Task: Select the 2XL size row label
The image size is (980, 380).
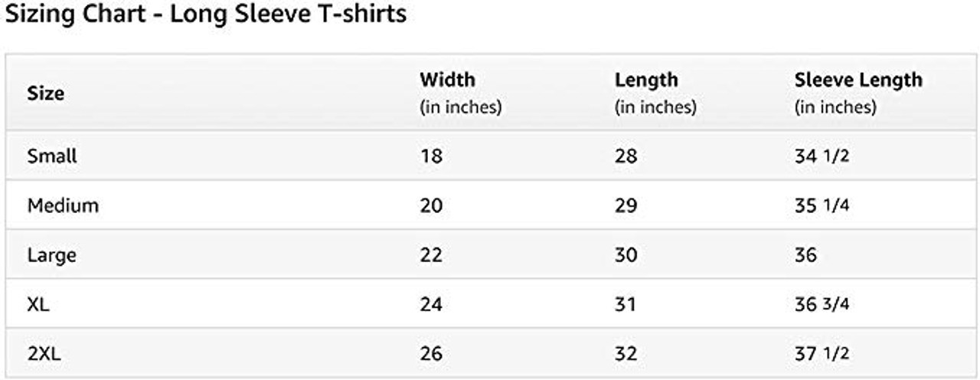Action: tap(43, 353)
